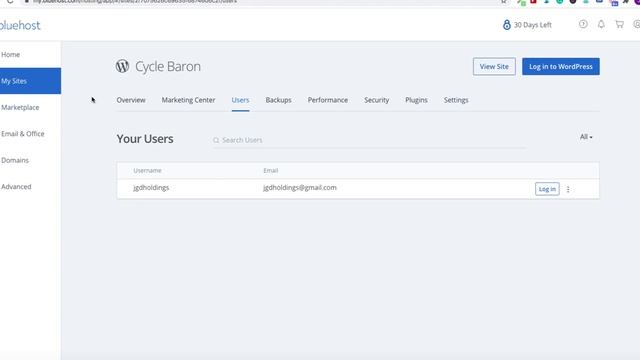Viewport: 640px width, 360px height.
Task: Click Log in to WordPress button
Action: tap(561, 67)
